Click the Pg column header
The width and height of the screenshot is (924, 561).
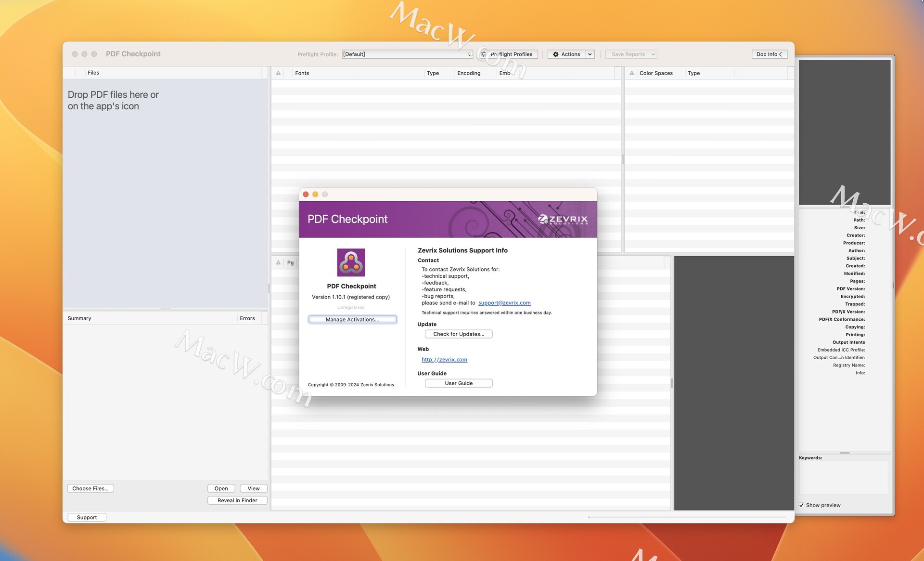pyautogui.click(x=290, y=262)
